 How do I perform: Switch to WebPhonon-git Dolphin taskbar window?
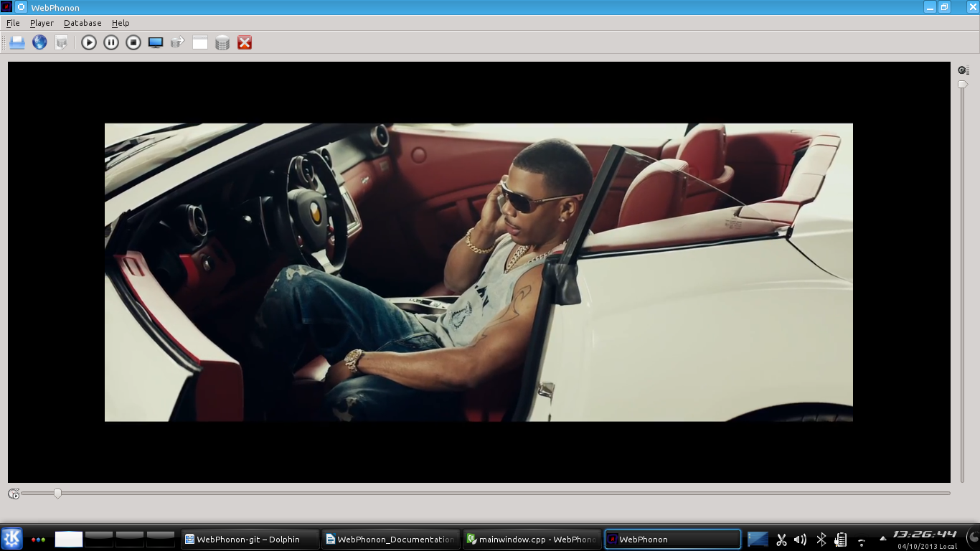[250, 540]
